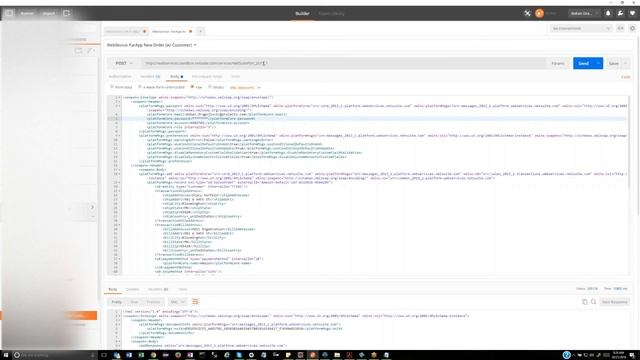Click the Params button
640x360 pixels.
click(x=558, y=63)
